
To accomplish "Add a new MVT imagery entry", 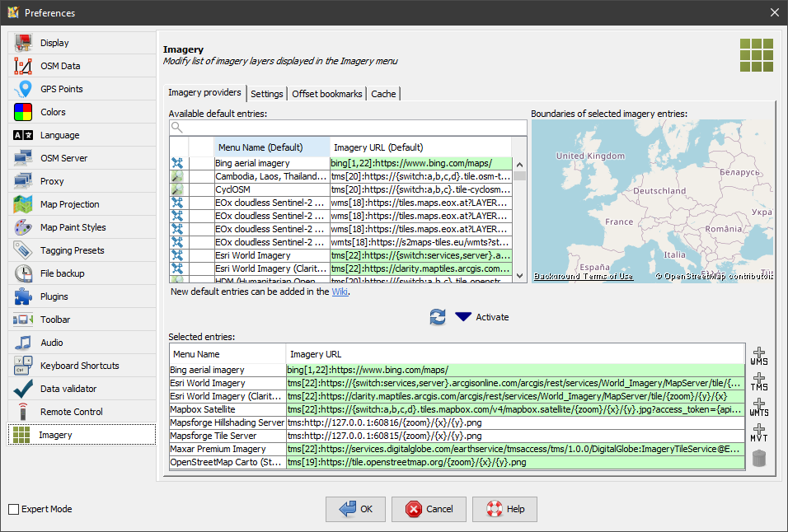I will click(759, 432).
